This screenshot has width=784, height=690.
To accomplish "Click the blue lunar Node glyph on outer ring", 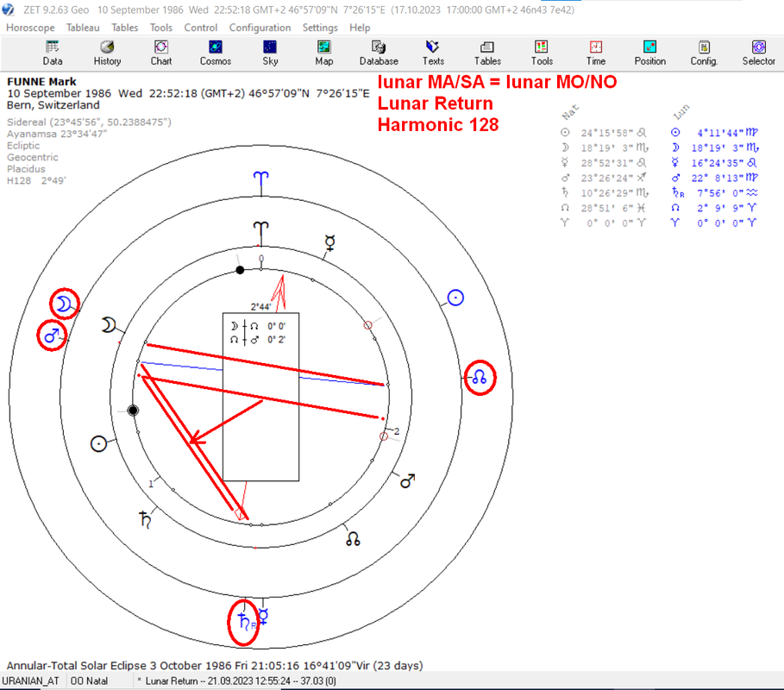I will pyautogui.click(x=479, y=377).
